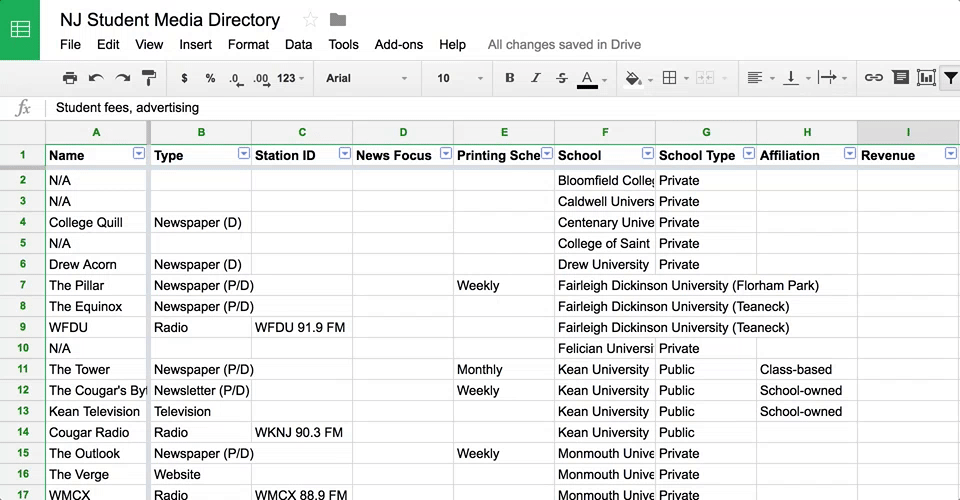960x500 pixels.
Task: Decrease decimal places
Action: (236, 79)
